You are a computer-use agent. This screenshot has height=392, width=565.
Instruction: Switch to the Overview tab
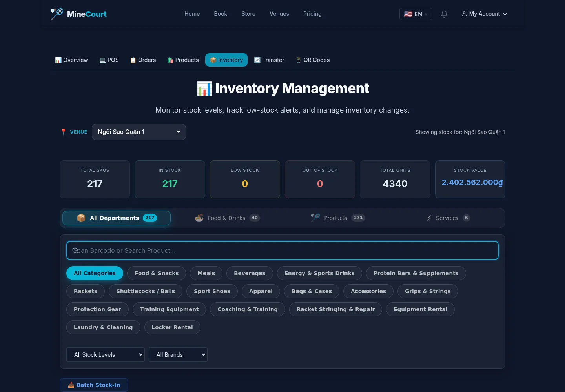(x=71, y=60)
